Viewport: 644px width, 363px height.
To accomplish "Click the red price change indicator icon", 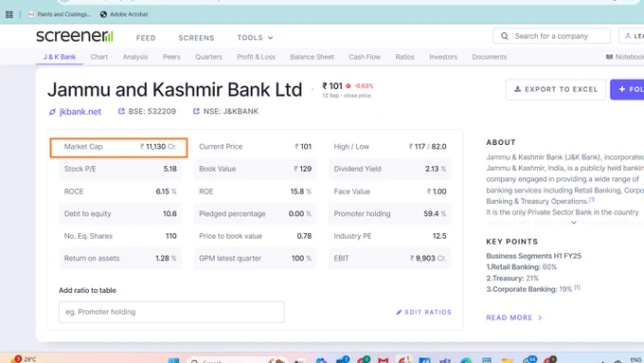I will 349,86.
